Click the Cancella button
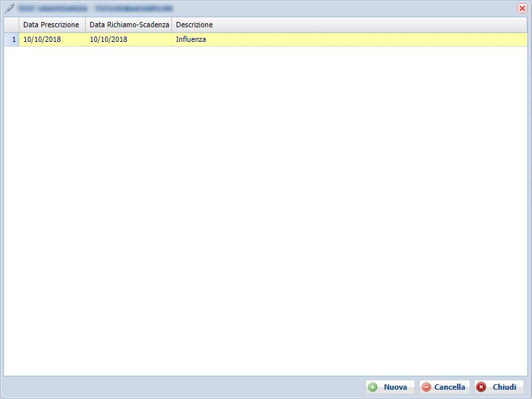This screenshot has height=399, width=532. (x=444, y=387)
